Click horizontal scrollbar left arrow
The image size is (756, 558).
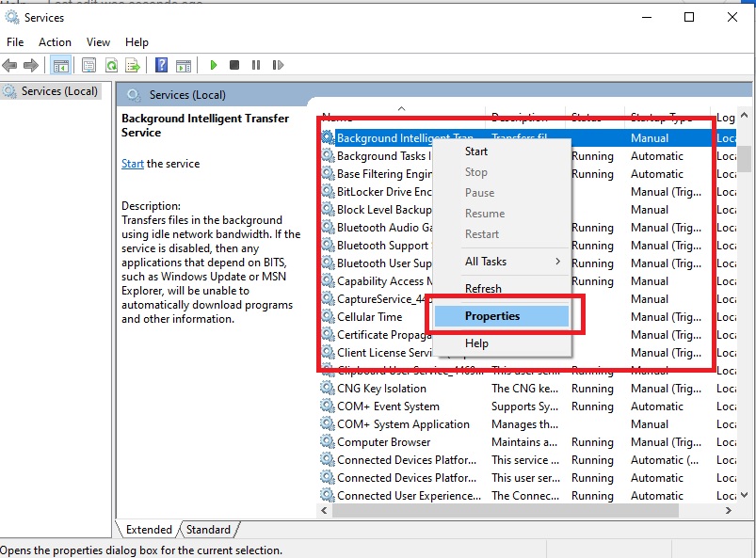324,510
